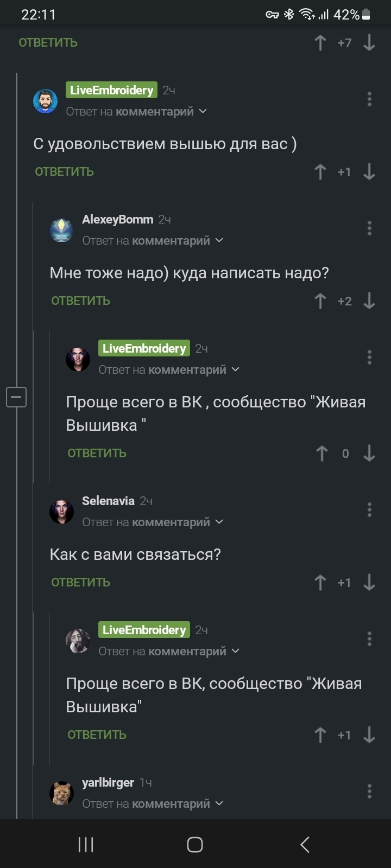
Task: Open yarlbirger's cat avatar
Action: click(x=62, y=793)
